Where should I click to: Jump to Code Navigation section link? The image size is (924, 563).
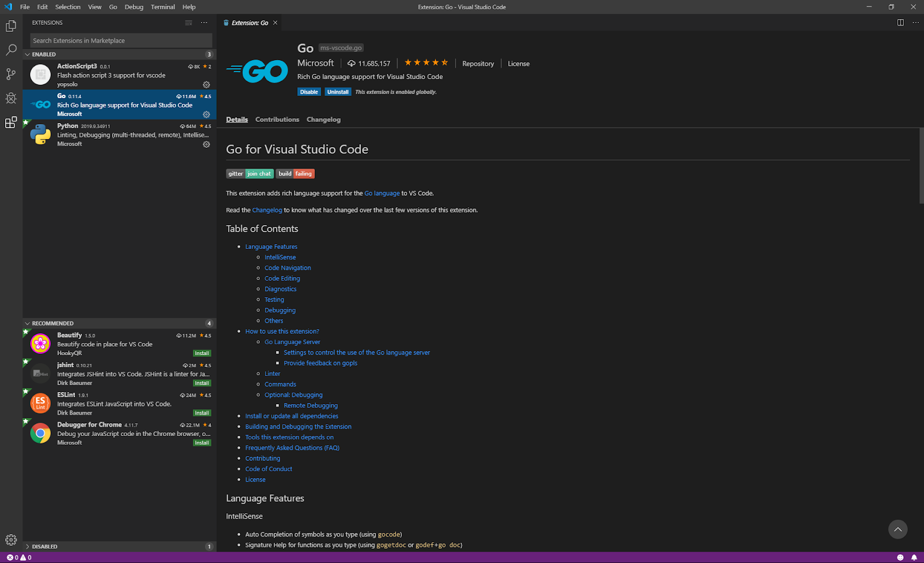tap(288, 268)
